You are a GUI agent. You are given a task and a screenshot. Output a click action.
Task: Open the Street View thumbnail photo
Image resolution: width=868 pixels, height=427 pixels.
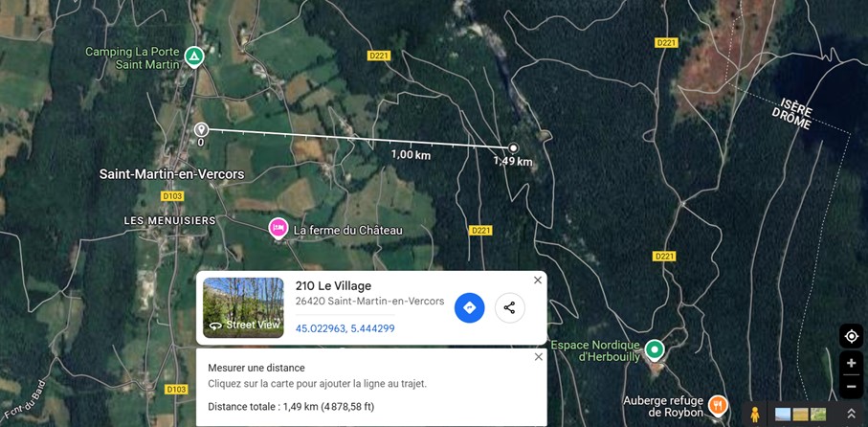[x=243, y=308]
